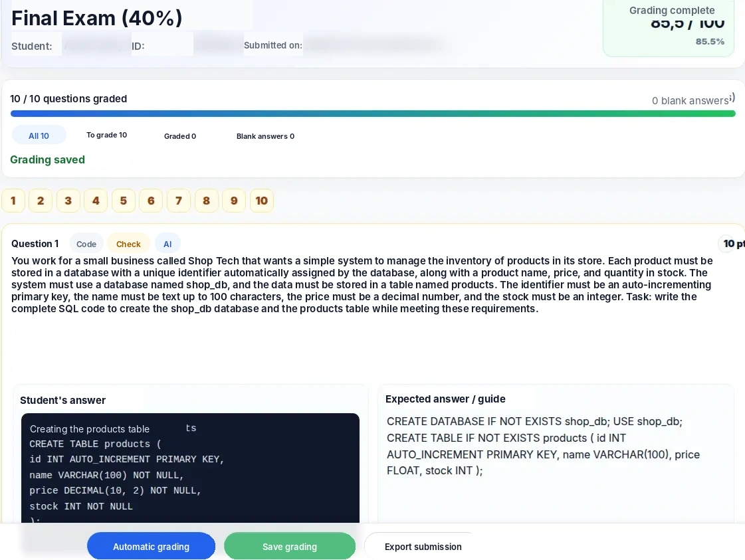Click the '10 / 10 questions graded' text
The image size is (745, 560).
[68, 98]
